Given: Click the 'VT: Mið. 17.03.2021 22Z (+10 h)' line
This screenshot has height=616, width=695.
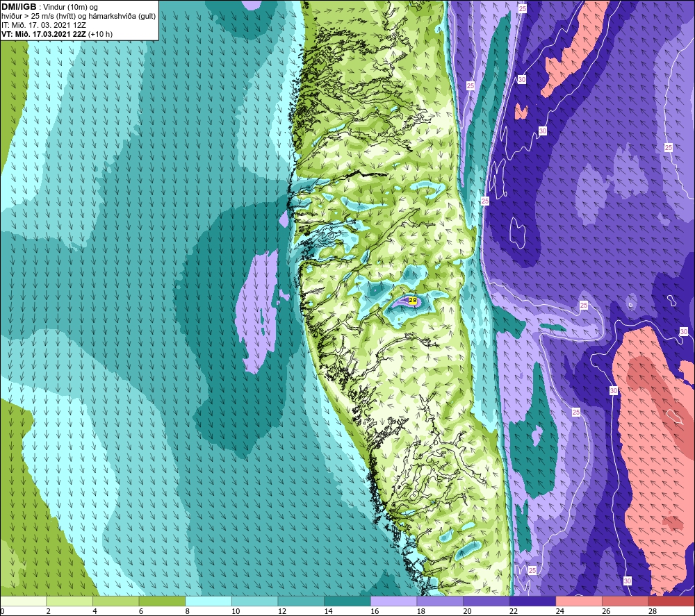Looking at the screenshot, I should coord(57,34).
